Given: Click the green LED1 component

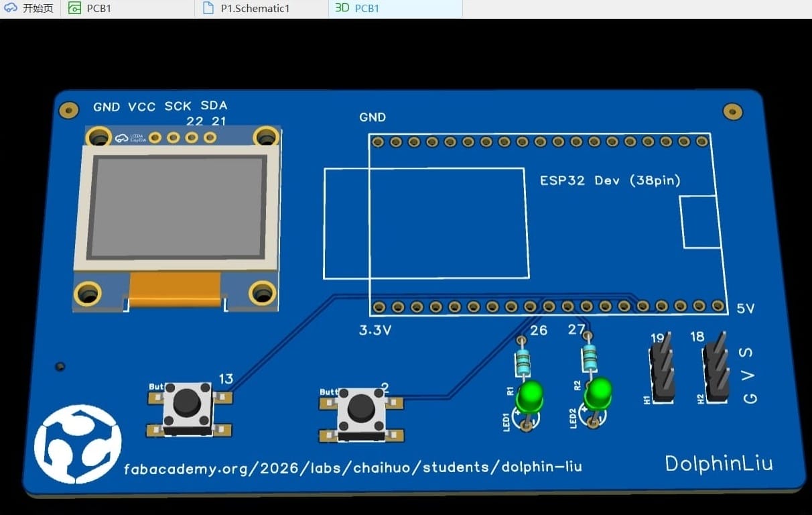Looking at the screenshot, I should pyautogui.click(x=530, y=397).
